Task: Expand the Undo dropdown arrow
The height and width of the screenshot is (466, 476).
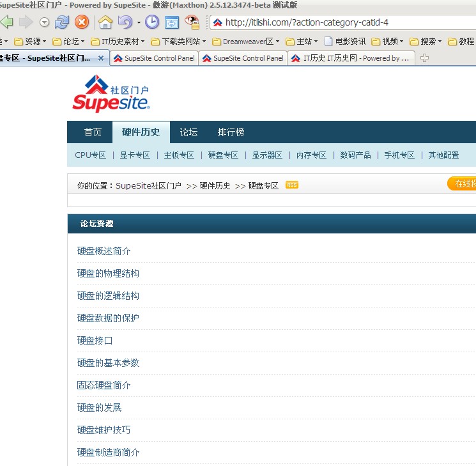Action: (139, 22)
